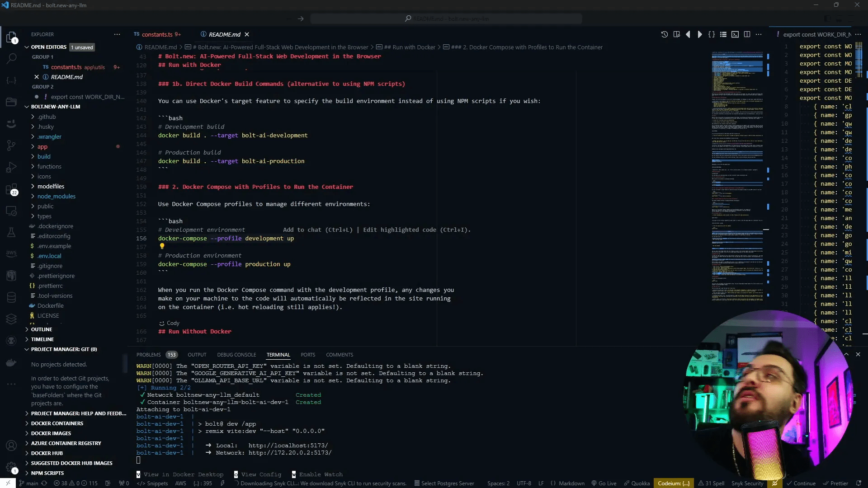Switch to the OUTPUT panel tab
868x488 pixels.
(197, 355)
